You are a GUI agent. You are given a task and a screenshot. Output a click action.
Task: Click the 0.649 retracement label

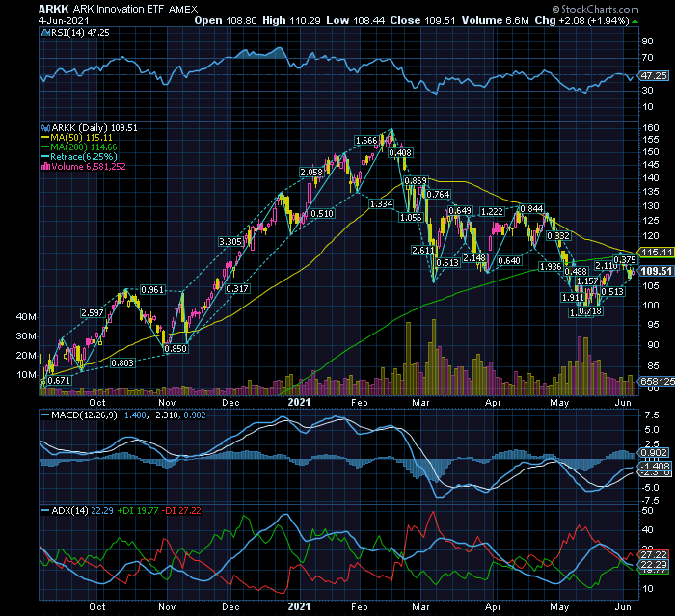tap(460, 210)
